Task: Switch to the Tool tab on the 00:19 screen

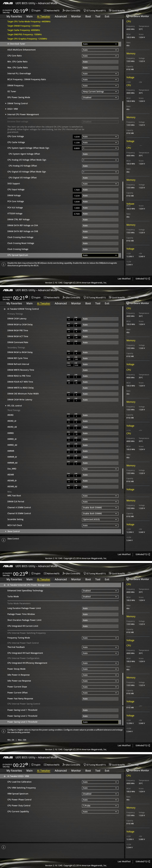Action: pos(98,16)
